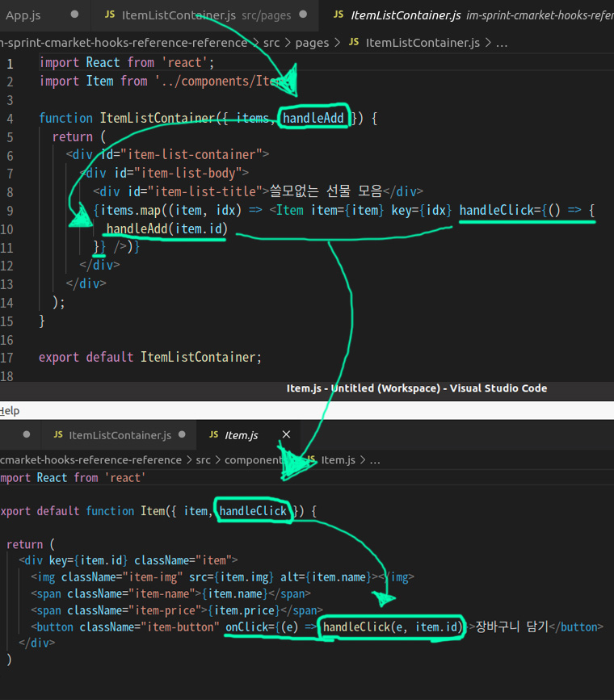Image resolution: width=614 pixels, height=700 pixels.
Task: Open 'pages' breadcrumb folder
Action: (312, 43)
